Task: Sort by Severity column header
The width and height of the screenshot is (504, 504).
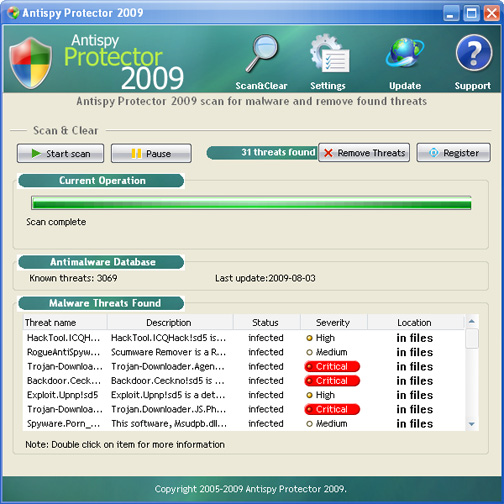Action: (334, 322)
